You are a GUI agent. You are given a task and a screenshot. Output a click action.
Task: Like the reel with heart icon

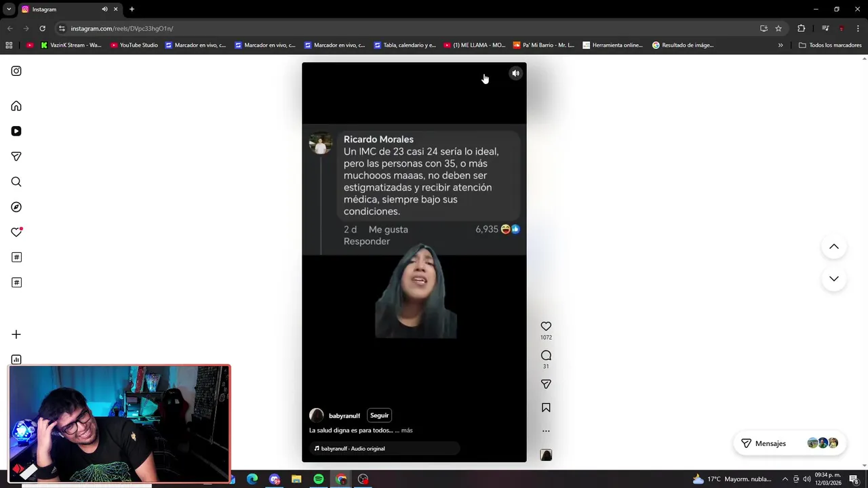(546, 326)
